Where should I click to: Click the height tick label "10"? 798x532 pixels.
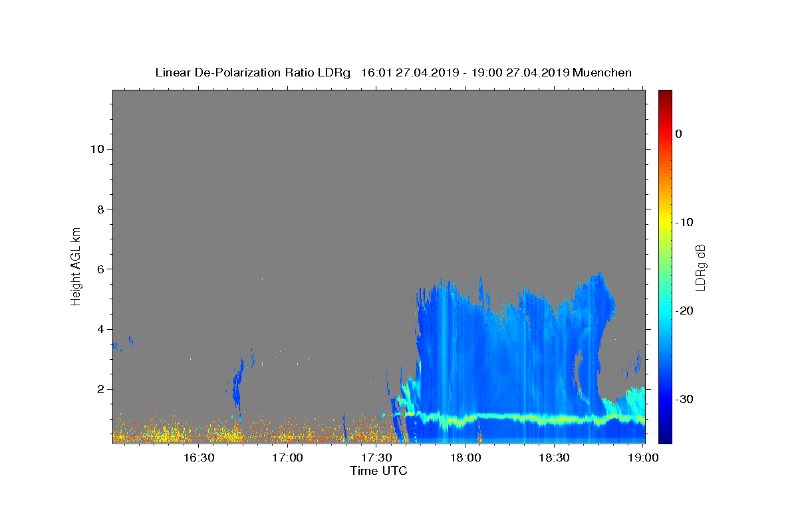click(x=99, y=149)
